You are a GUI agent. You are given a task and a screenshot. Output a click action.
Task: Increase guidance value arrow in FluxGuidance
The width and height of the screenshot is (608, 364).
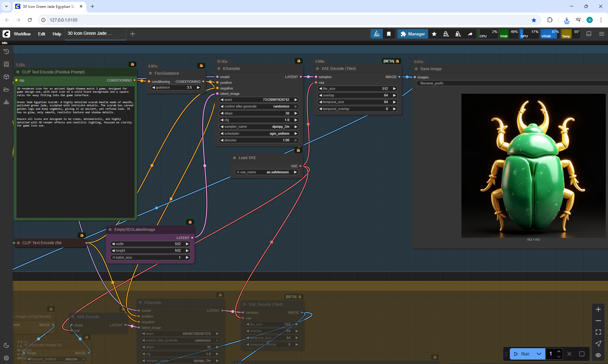199,88
